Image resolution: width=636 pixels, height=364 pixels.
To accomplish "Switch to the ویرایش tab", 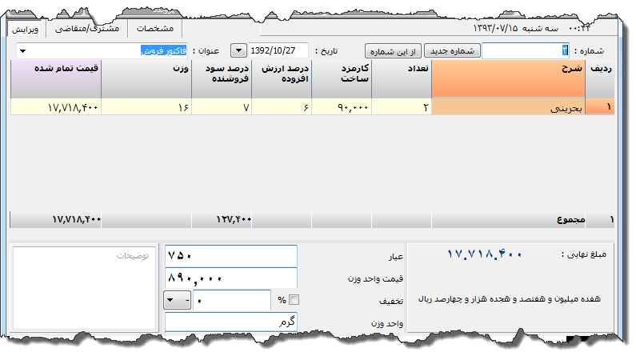I will (x=25, y=30).
